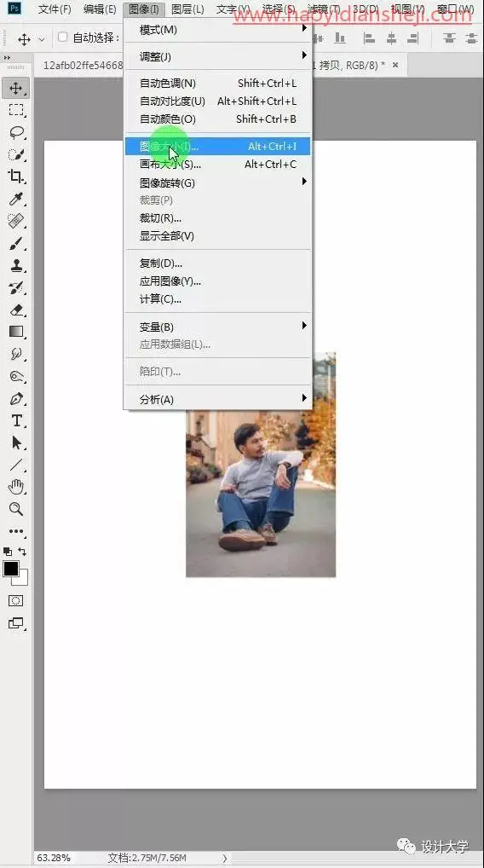Viewport: 484px width, 868px height.
Task: Expand the collapsed toolbox double-arrow
Action: pyautogui.click(x=7, y=58)
